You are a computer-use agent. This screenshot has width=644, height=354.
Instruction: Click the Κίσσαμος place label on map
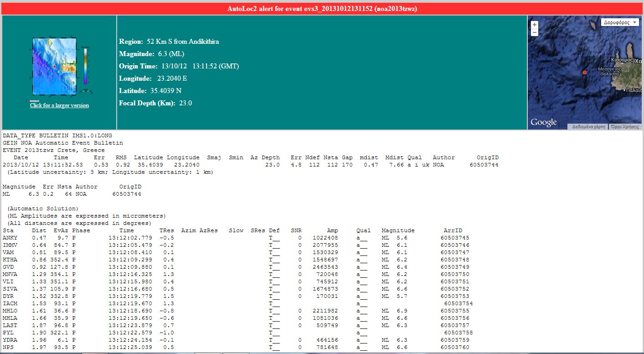(622, 60)
